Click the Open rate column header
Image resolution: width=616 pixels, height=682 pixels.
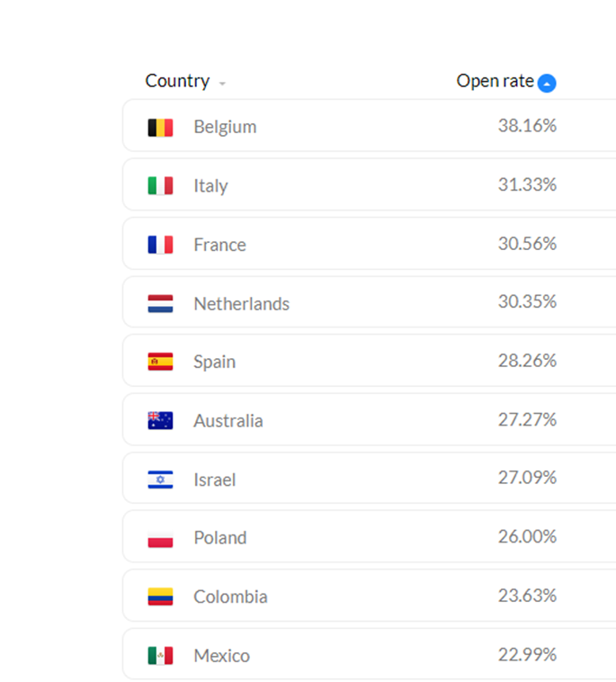pyautogui.click(x=495, y=81)
